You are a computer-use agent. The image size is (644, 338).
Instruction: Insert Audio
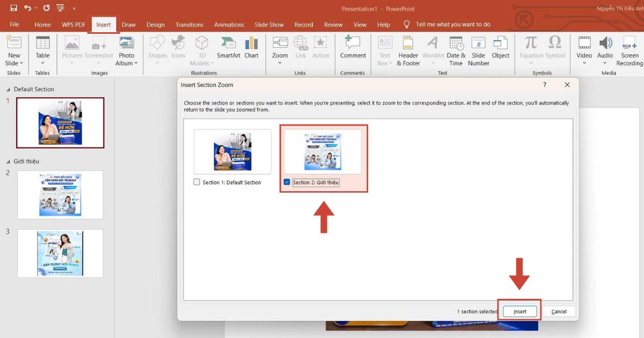605,51
